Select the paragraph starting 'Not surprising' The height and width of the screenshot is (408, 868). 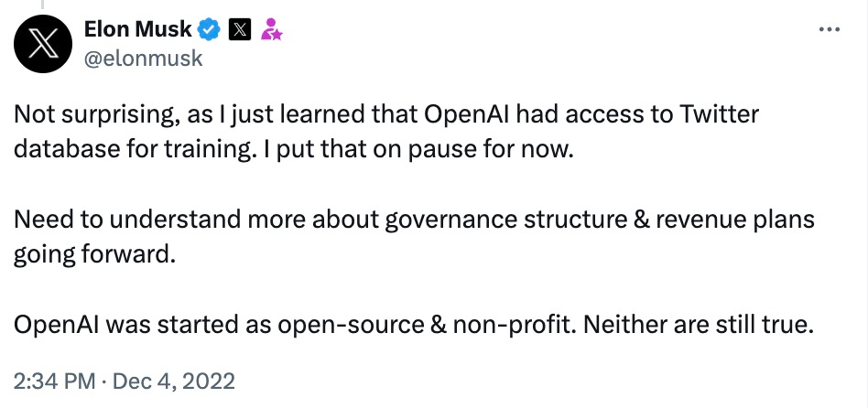click(x=385, y=132)
